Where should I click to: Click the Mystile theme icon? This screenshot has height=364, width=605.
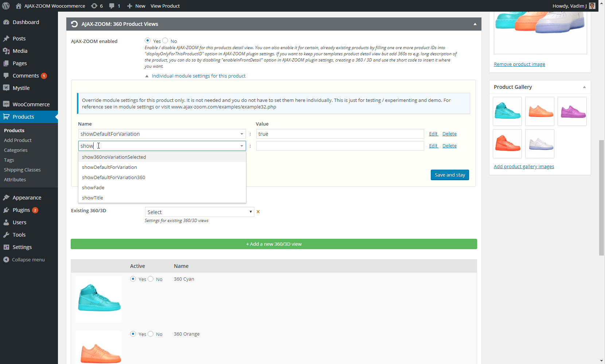point(6,88)
